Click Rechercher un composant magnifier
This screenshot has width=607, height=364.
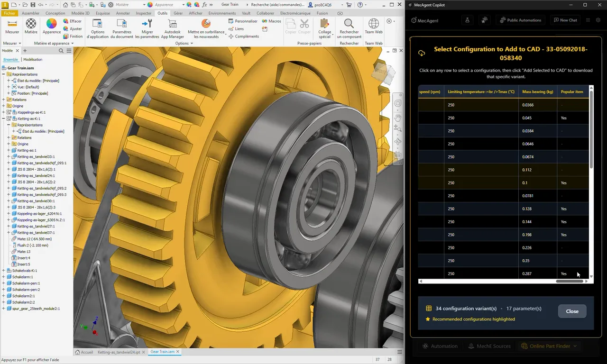(349, 28)
